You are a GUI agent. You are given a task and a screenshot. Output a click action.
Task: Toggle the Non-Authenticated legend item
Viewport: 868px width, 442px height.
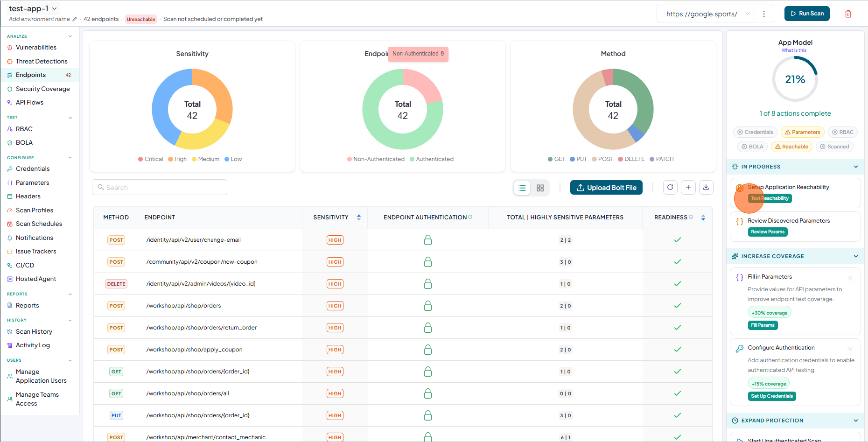pos(376,159)
